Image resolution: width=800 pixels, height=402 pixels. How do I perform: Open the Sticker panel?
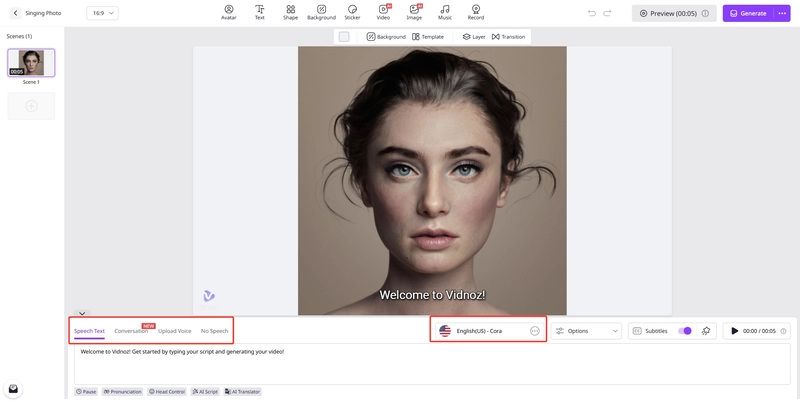click(352, 12)
